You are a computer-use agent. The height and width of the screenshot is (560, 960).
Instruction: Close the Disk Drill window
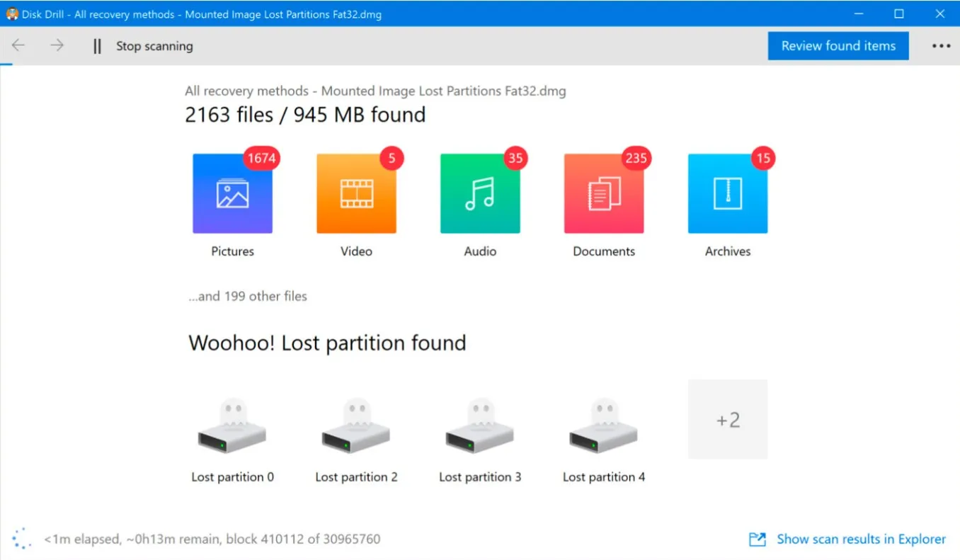[x=940, y=13]
